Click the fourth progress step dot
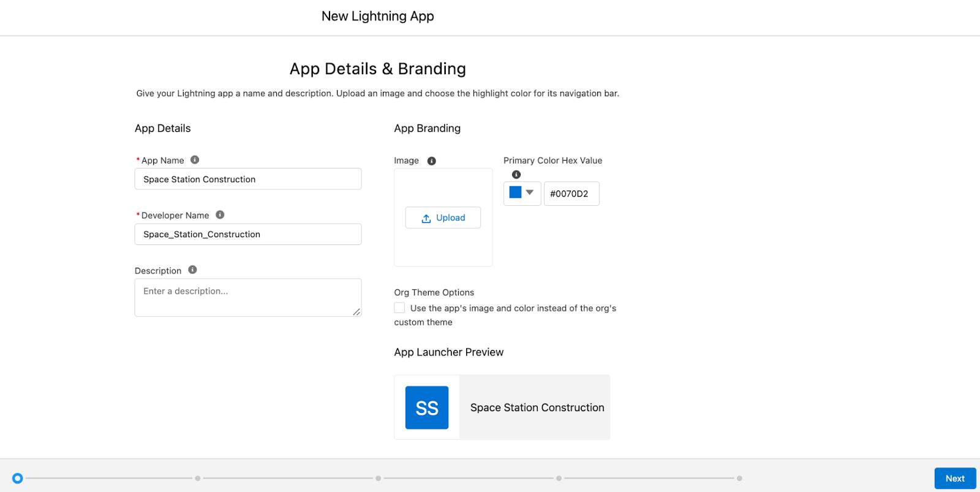The width and height of the screenshot is (980, 492). [x=559, y=478]
